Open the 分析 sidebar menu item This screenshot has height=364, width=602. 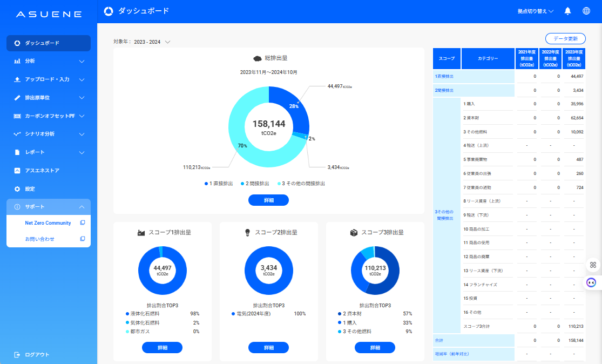pos(49,61)
